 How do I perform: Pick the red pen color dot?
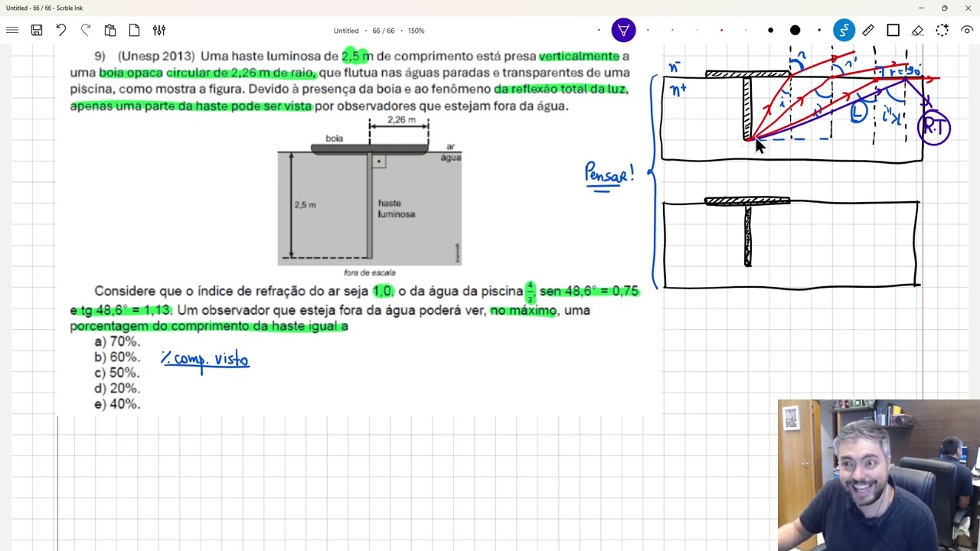tap(721, 31)
